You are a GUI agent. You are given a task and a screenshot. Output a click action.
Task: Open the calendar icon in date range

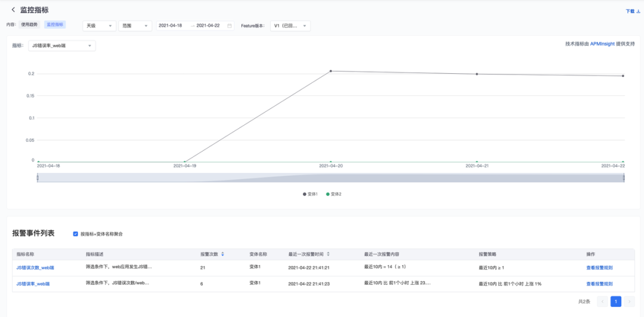tap(230, 26)
